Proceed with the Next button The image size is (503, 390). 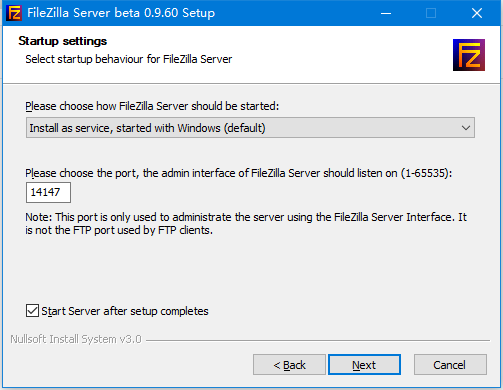point(364,365)
